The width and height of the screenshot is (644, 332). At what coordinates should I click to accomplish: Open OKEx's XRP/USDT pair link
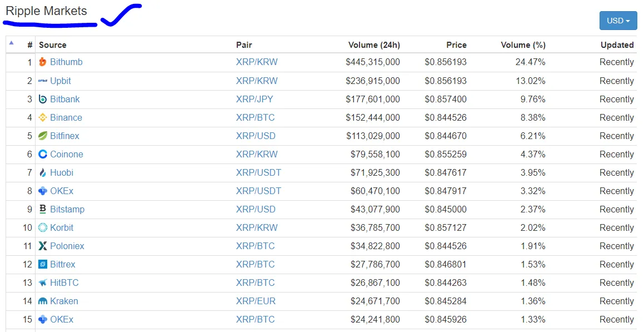pos(259,191)
